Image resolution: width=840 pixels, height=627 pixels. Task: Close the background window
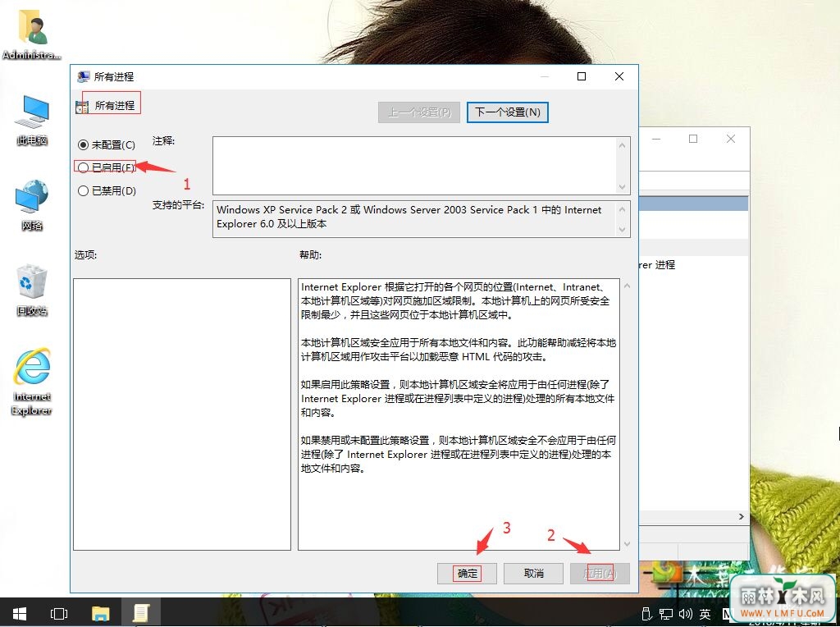730,139
